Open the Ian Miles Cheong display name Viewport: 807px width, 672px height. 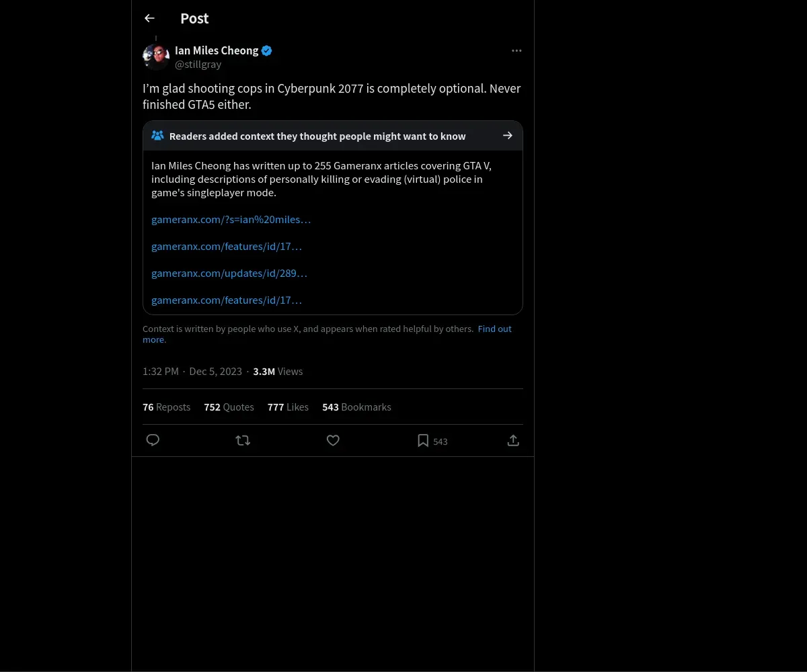click(x=217, y=50)
